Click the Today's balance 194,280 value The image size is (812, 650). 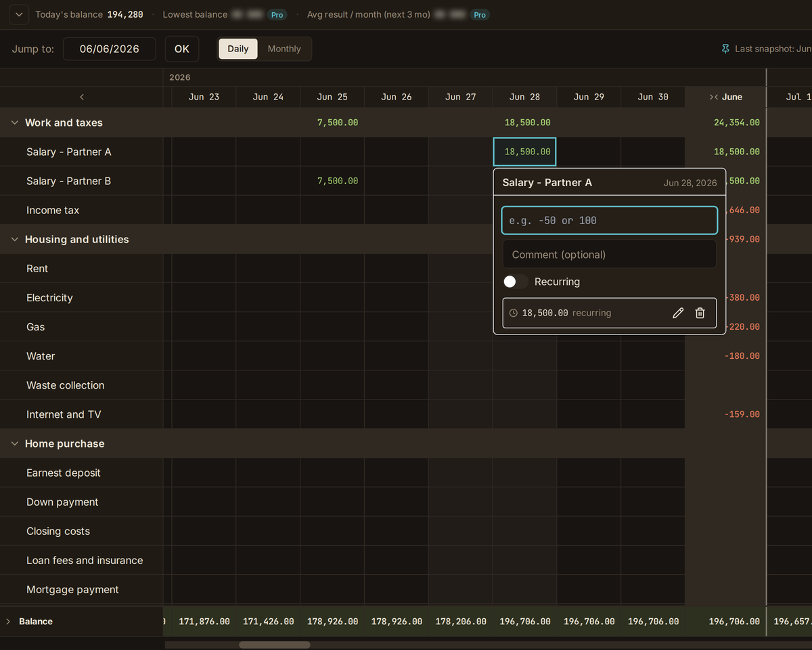coord(125,14)
